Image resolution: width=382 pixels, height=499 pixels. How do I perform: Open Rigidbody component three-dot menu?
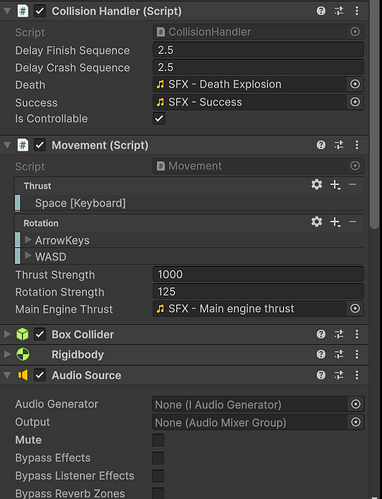357,354
